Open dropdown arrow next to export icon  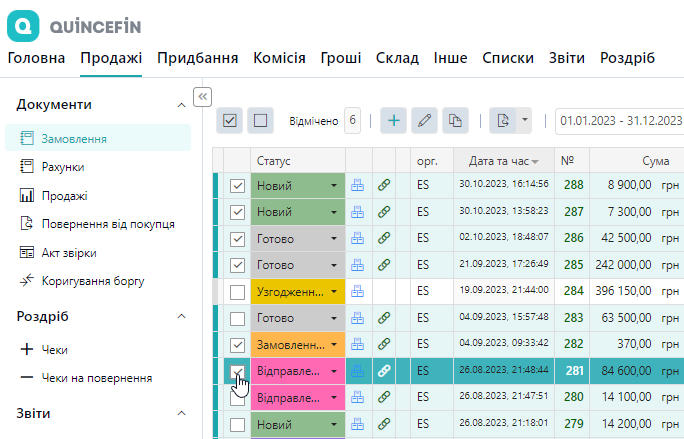click(525, 121)
